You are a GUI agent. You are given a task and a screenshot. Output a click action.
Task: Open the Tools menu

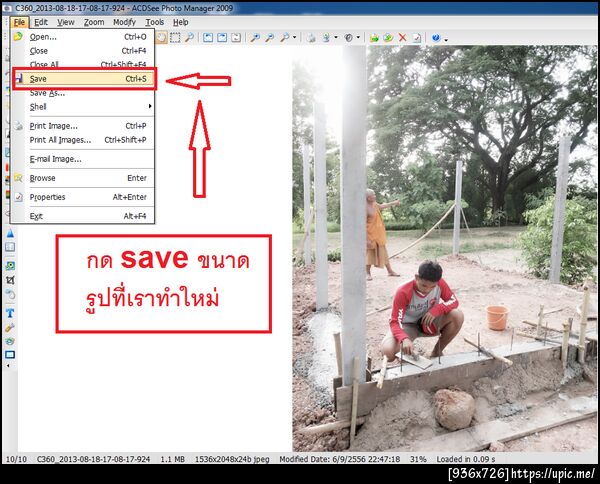(155, 22)
